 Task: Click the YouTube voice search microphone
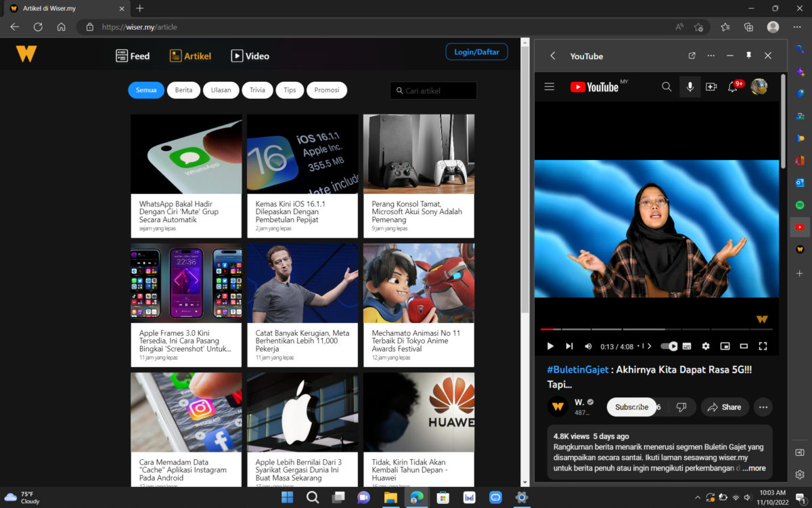pyautogui.click(x=690, y=87)
